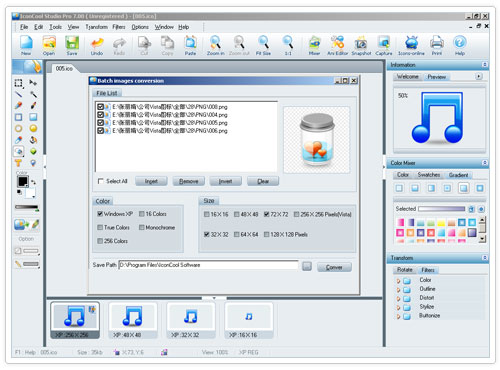The image size is (500, 370).
Task: Click the Fit Size zoom icon
Action: (263, 43)
